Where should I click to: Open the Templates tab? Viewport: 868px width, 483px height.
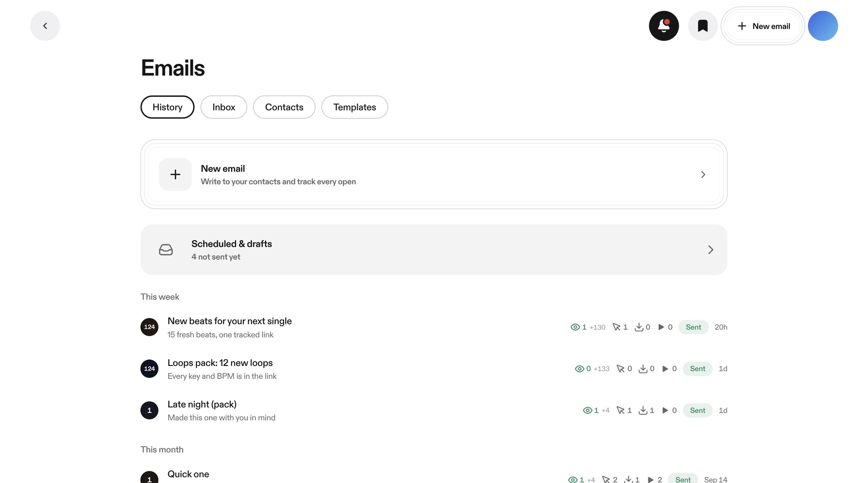coord(355,107)
